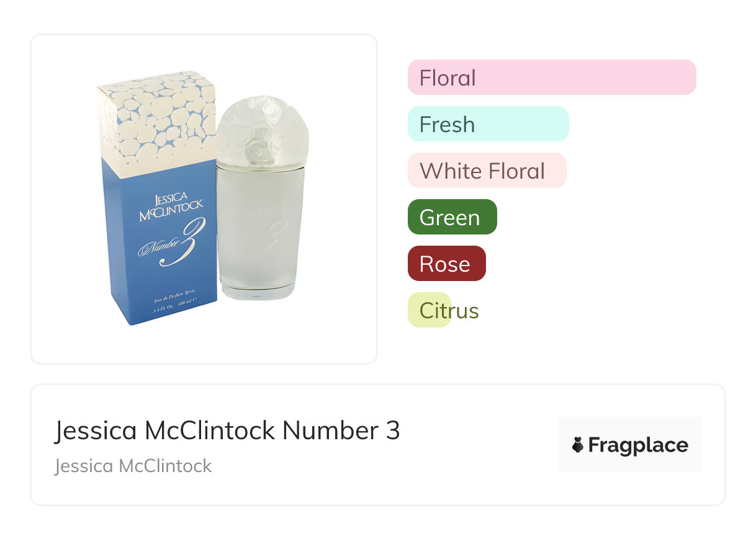Choose the Rose accord tag

tap(446, 264)
